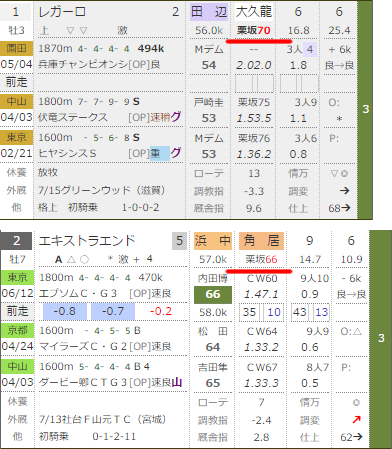Select jockey 浜中
Image resolution: width=392 pixels, height=449 pixels.
(213, 241)
